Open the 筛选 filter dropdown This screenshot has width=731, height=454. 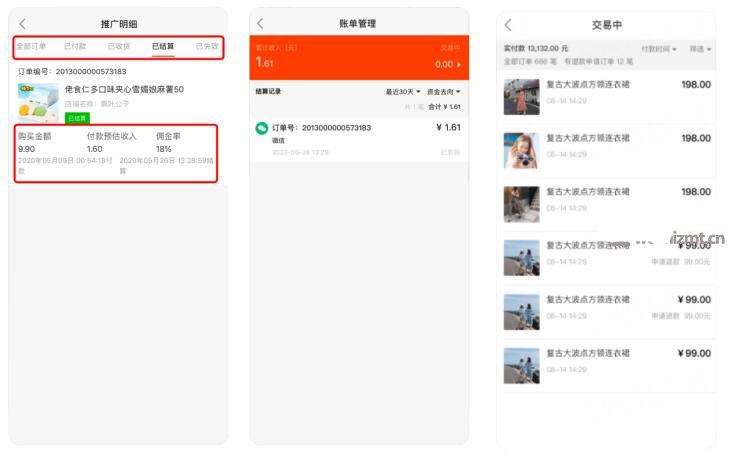tap(698, 49)
